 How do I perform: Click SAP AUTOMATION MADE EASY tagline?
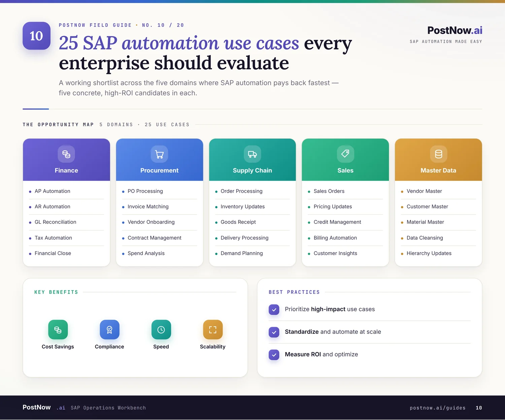click(446, 42)
